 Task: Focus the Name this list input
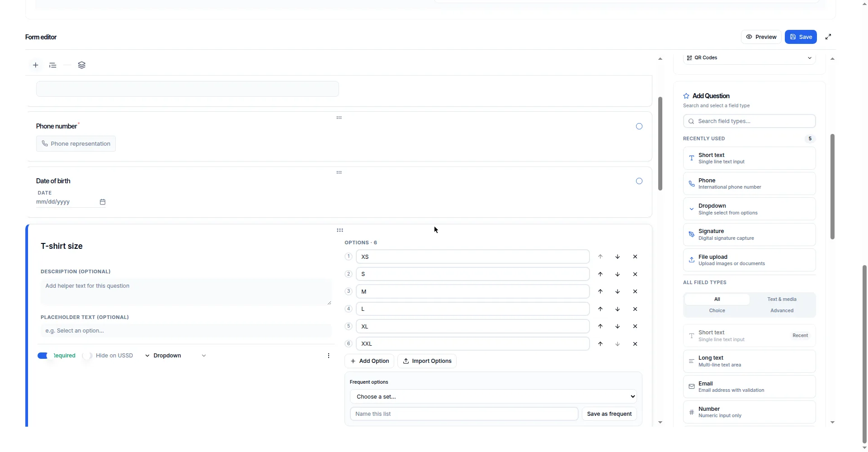pyautogui.click(x=464, y=414)
